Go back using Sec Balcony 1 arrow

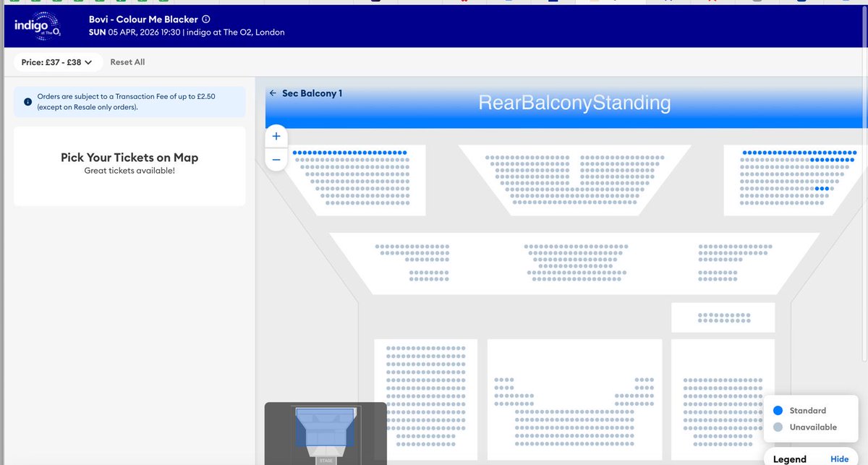(x=273, y=93)
